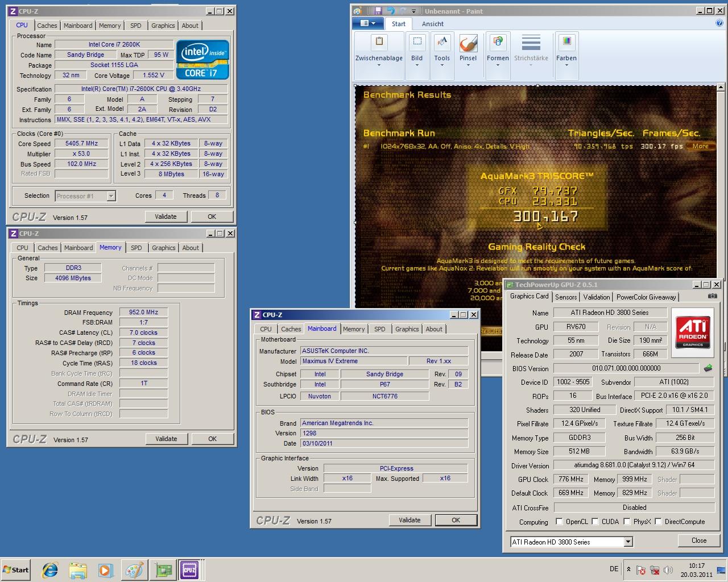Screen dimensions: 728x582
Task: Click Validate in the CPU-Z Mainboard window
Action: pos(409,520)
